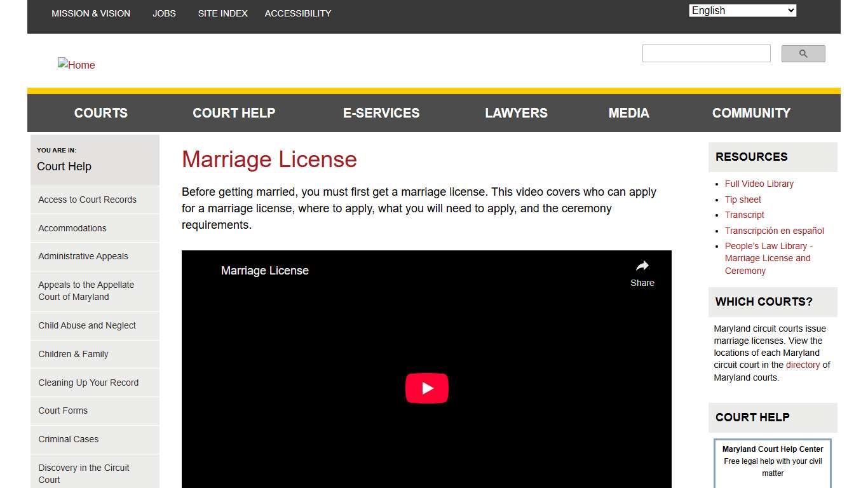Image resolution: width=868 pixels, height=488 pixels.
Task: Click the Home logo image
Action: [76, 64]
